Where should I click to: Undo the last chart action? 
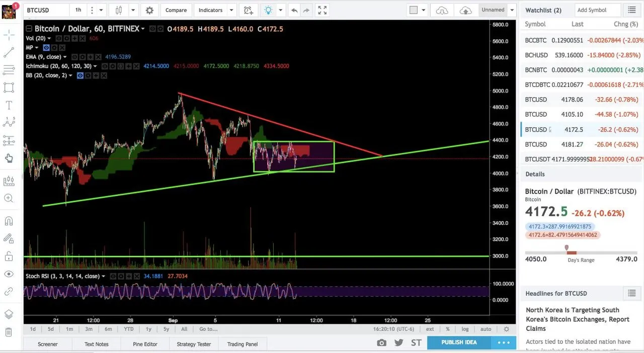coord(294,10)
